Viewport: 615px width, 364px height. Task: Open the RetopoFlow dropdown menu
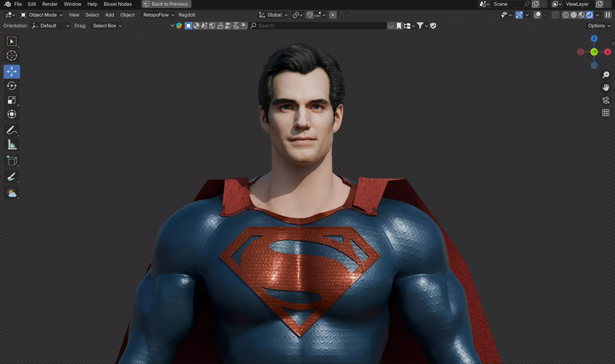point(158,15)
